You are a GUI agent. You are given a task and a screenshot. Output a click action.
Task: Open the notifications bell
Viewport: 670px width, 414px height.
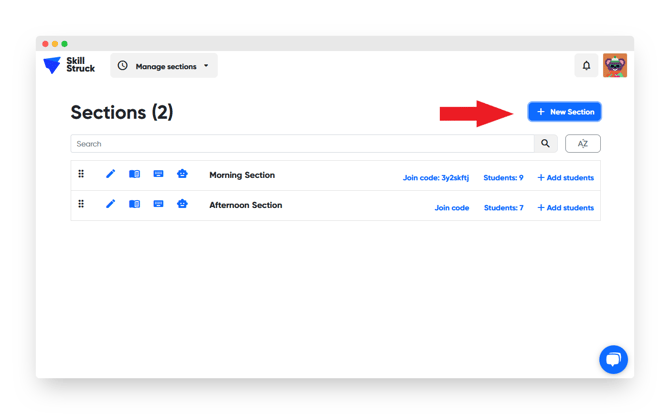click(586, 66)
